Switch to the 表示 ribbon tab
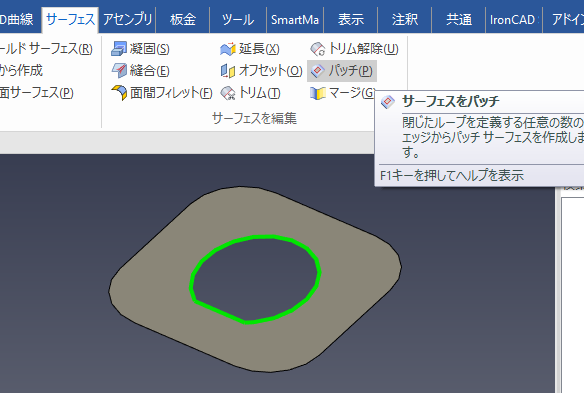The width and height of the screenshot is (584, 393). (x=350, y=19)
